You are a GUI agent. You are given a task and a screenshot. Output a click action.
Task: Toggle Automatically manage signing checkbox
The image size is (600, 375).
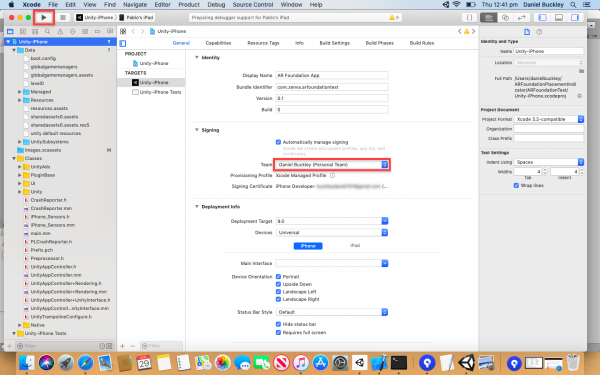click(x=278, y=142)
